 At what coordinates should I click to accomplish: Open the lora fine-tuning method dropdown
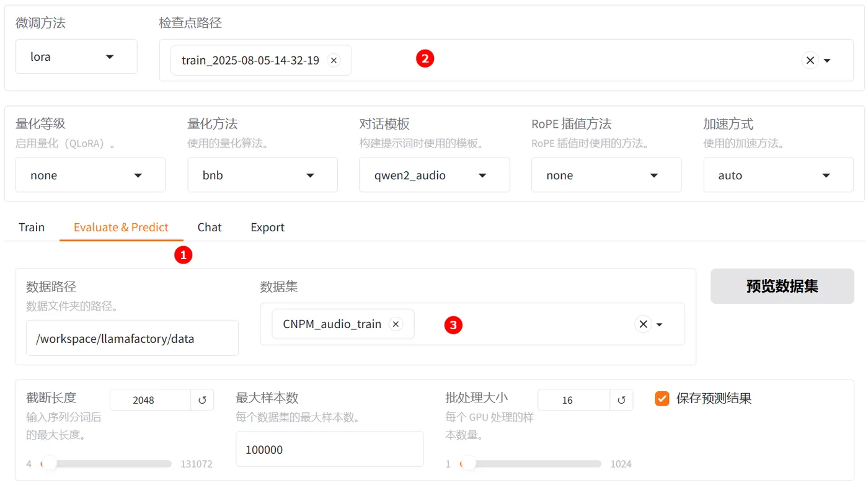76,56
